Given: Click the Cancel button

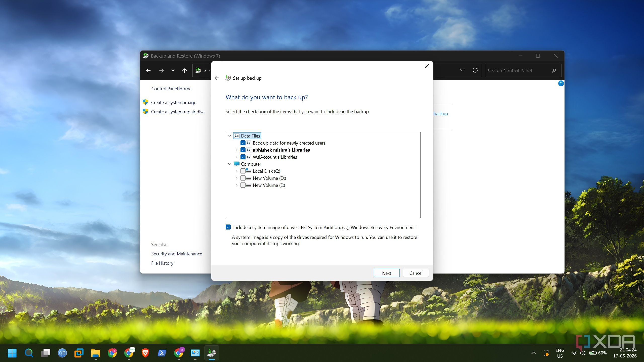Looking at the screenshot, I should pos(416,273).
